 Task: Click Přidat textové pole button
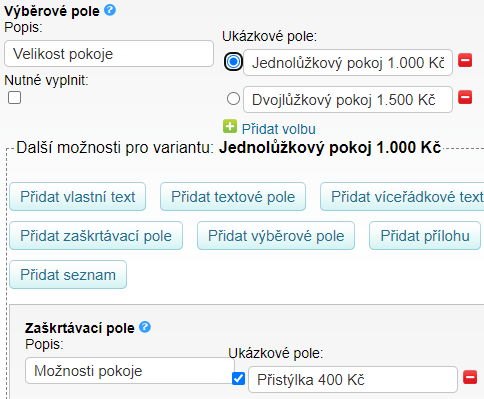pyautogui.click(x=233, y=197)
